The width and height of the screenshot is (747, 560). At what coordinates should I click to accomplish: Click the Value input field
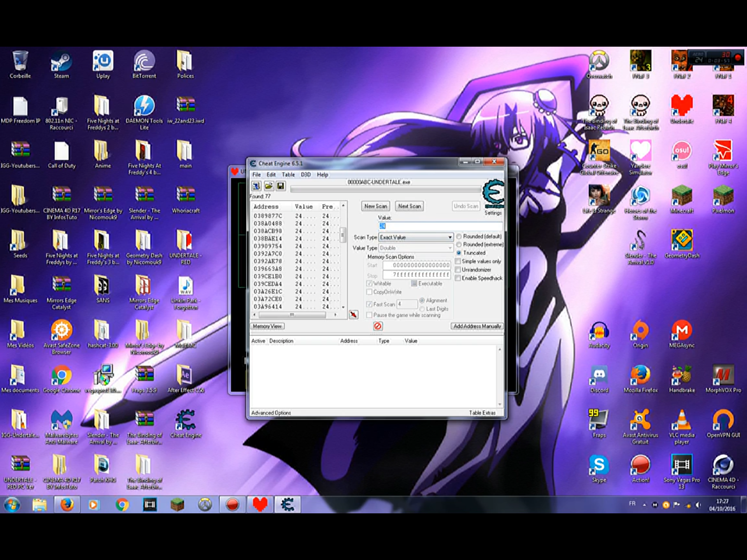[x=440, y=226]
